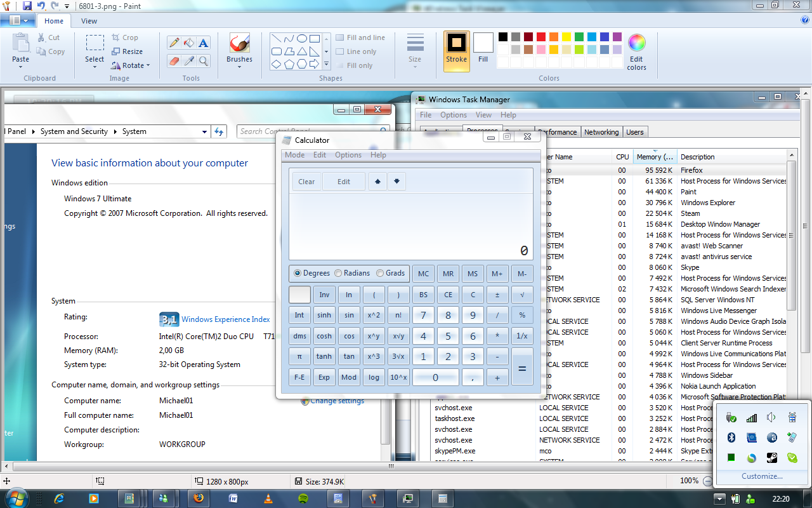Screen dimensions: 812x508
Task: Click the Search Control Panel field
Action: pyautogui.click(x=313, y=131)
